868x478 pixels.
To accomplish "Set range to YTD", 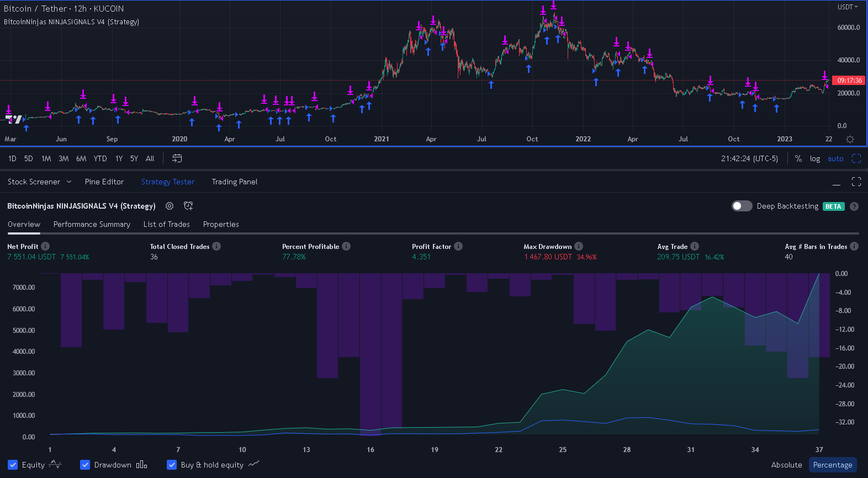I will 100,158.
